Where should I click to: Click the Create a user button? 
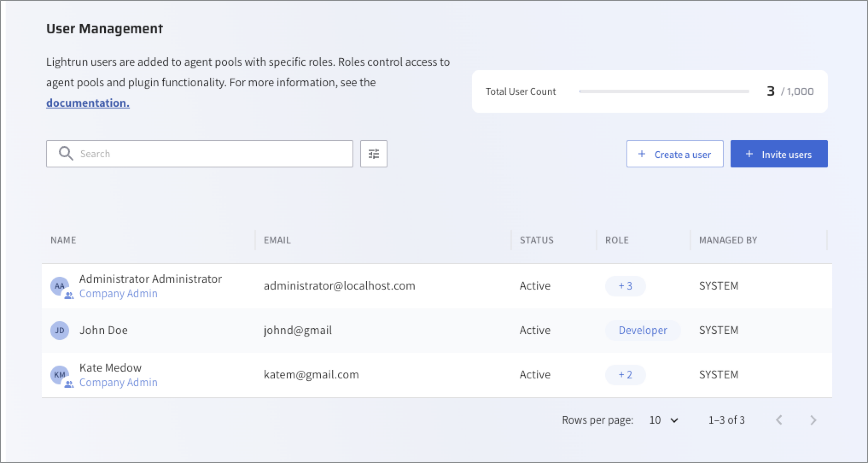[x=675, y=154]
